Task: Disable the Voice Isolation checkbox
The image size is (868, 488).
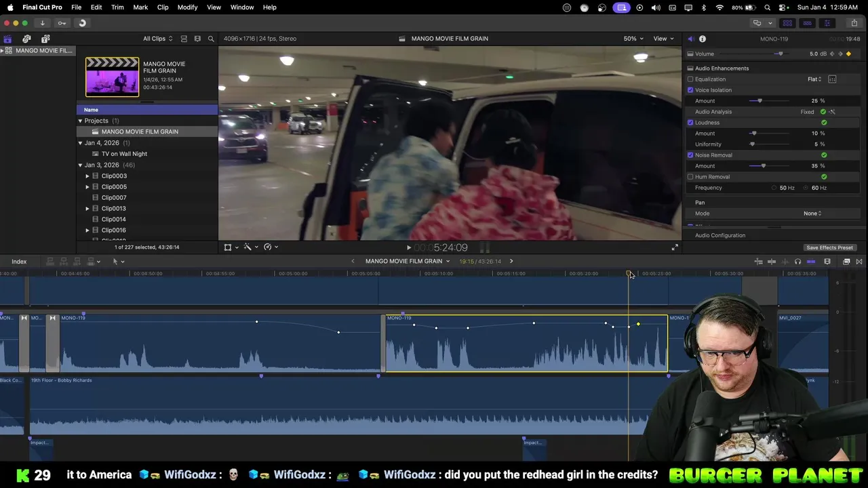Action: click(690, 90)
